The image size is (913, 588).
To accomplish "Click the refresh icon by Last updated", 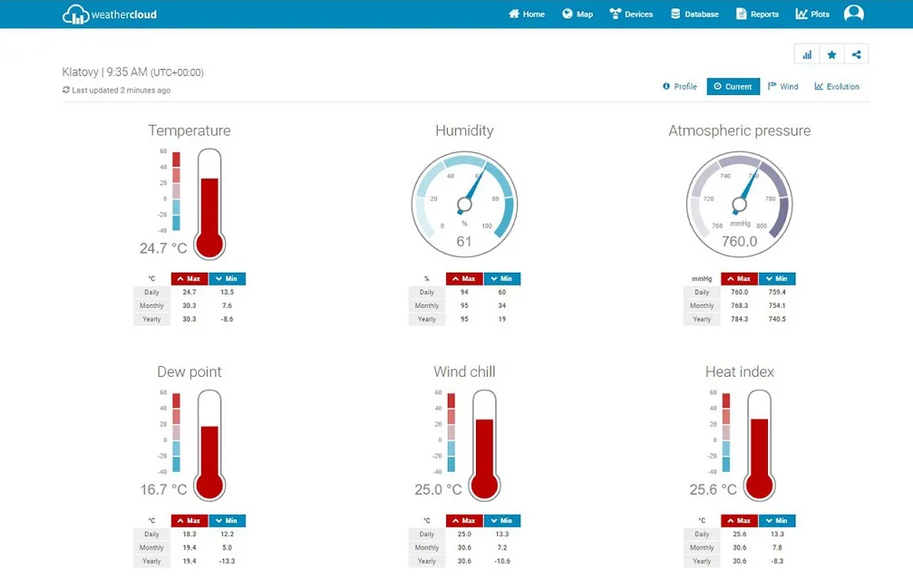I will 66,90.
